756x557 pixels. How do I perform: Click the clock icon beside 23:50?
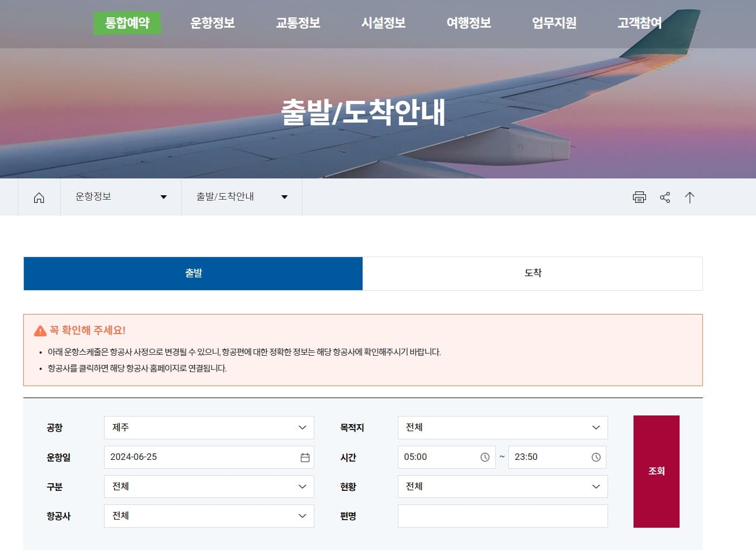(x=597, y=457)
